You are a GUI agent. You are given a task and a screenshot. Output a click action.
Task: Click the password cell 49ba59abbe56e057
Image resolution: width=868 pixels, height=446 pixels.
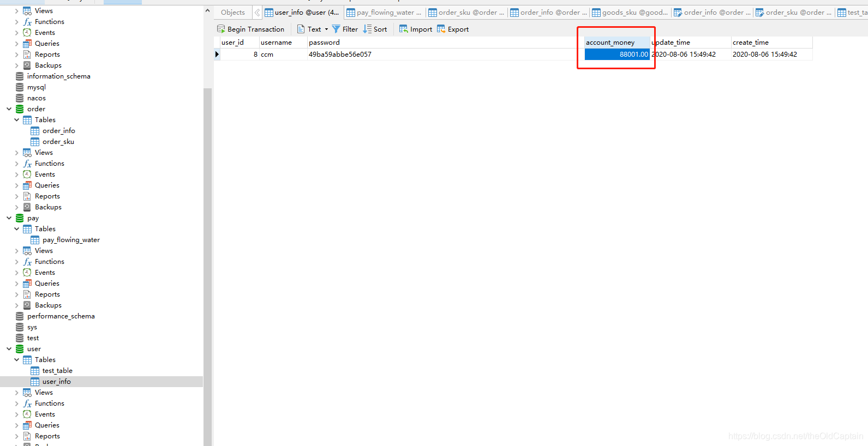coord(445,55)
